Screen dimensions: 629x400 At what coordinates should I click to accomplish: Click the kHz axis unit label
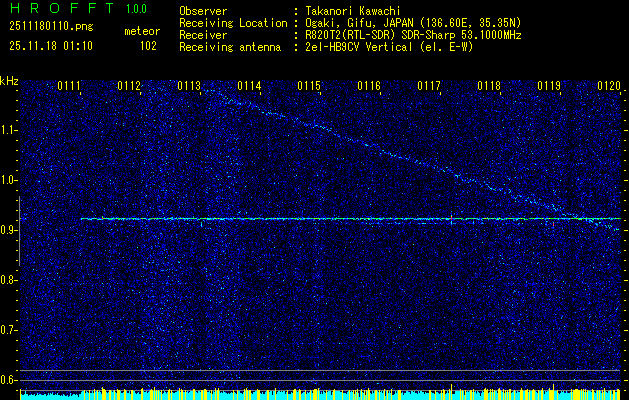pyautogui.click(x=9, y=81)
